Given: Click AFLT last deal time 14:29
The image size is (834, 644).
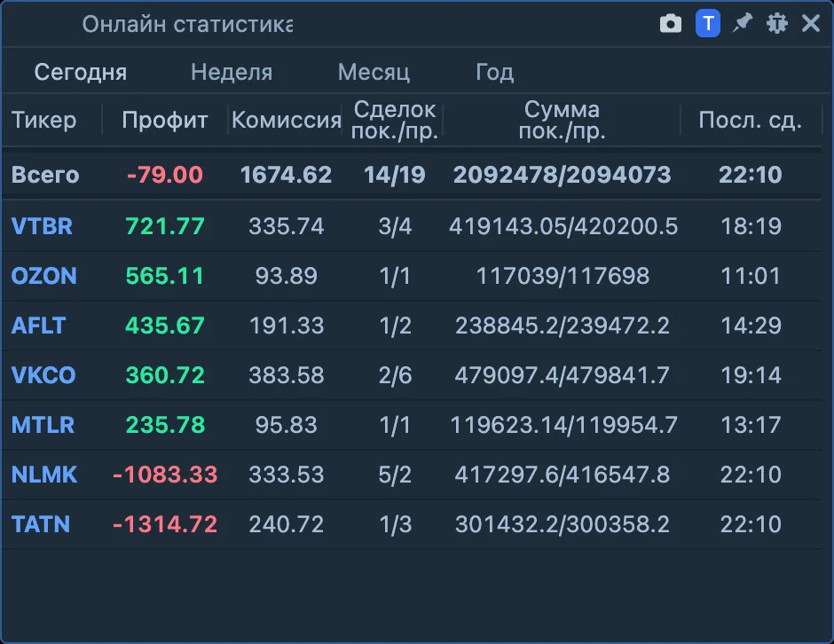Looking at the screenshot, I should [x=751, y=326].
